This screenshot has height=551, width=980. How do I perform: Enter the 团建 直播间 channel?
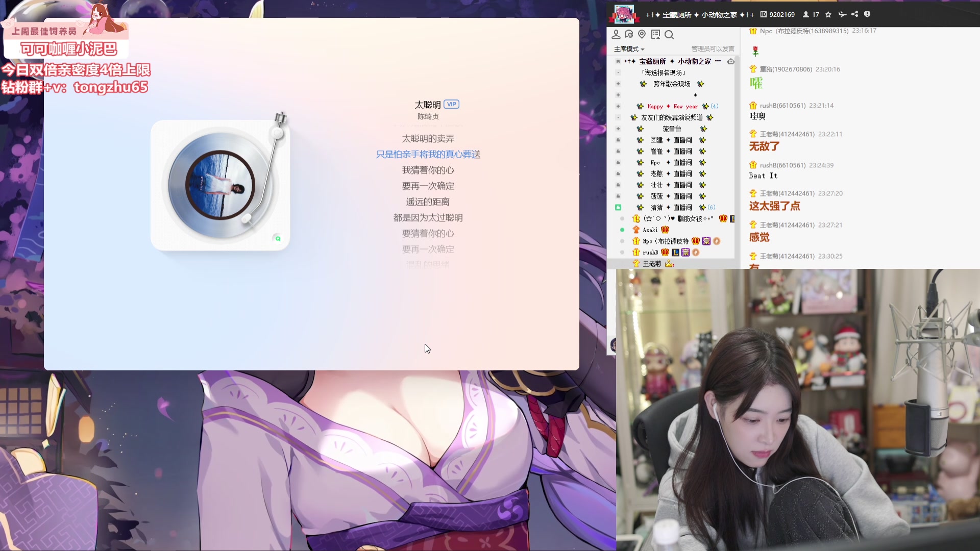click(x=671, y=140)
